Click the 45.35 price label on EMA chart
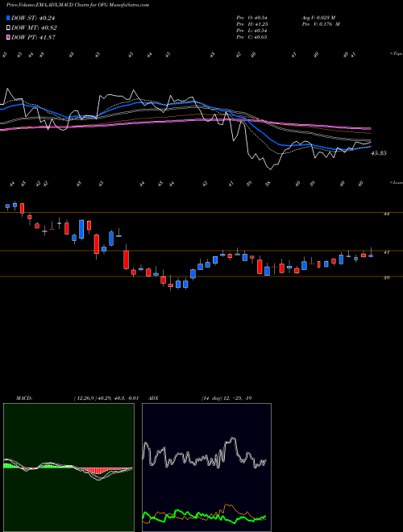This screenshot has width=403, height=532. (x=379, y=153)
